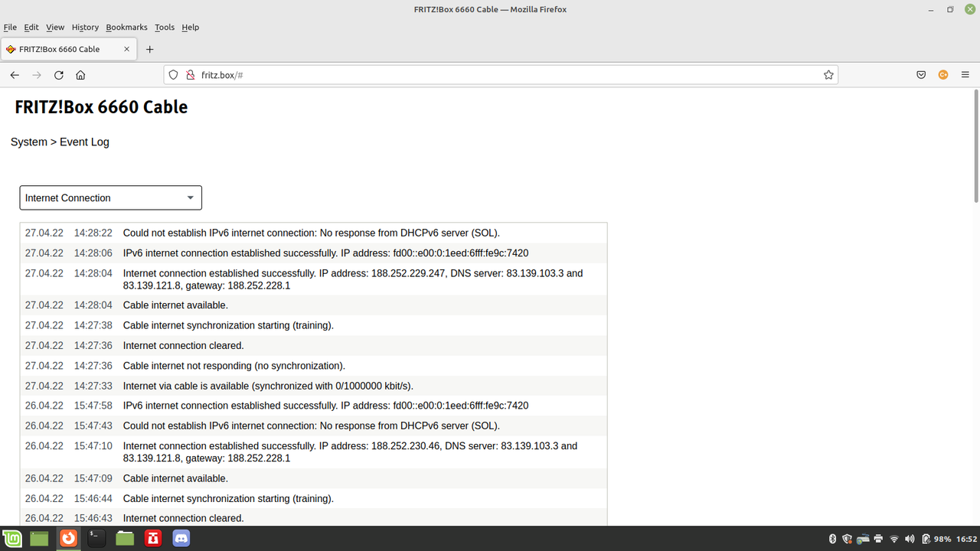980x551 pixels.
Task: Open the File menu
Action: point(10,27)
